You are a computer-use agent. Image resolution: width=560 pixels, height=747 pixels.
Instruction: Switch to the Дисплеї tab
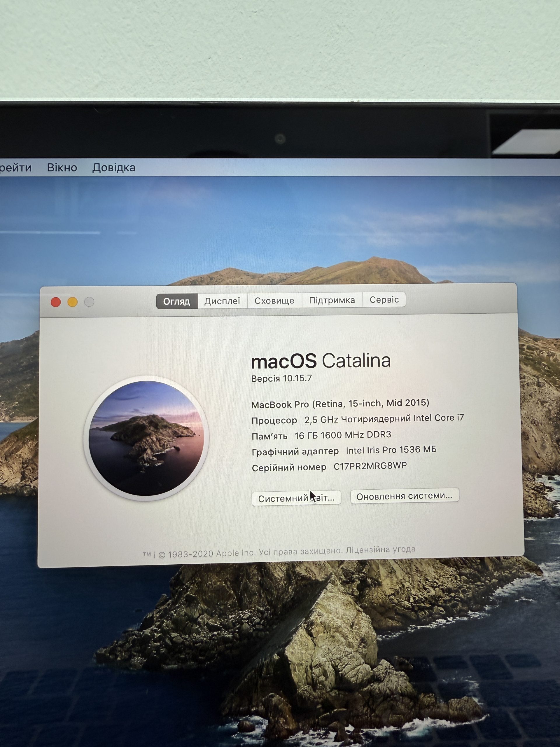pyautogui.click(x=222, y=301)
